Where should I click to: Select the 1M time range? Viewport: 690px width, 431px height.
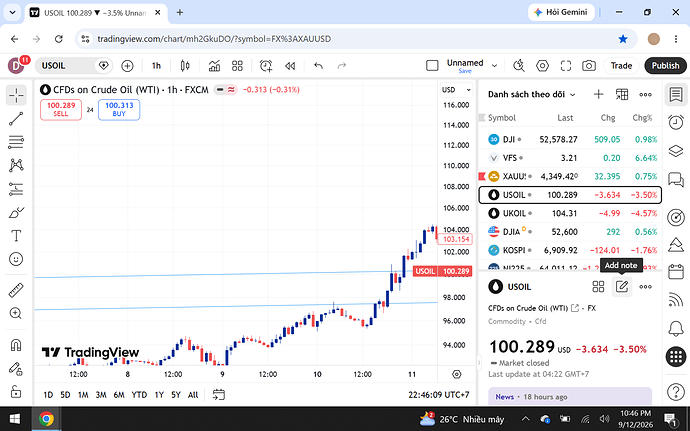[x=83, y=395]
